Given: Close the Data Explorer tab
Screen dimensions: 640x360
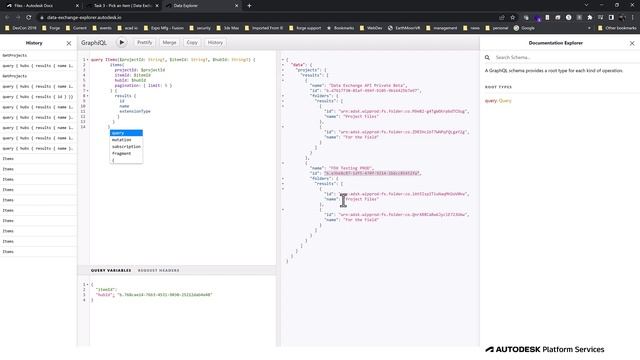Looking at the screenshot, I should click(236, 6).
